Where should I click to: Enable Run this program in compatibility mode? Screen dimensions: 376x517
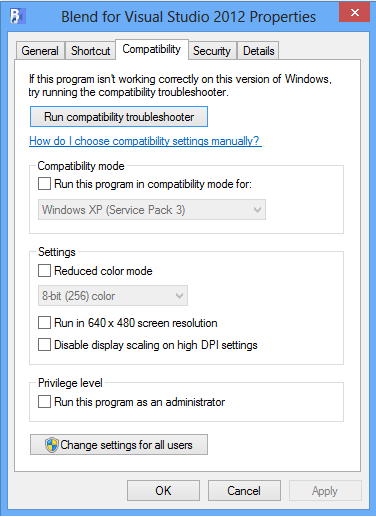44,184
